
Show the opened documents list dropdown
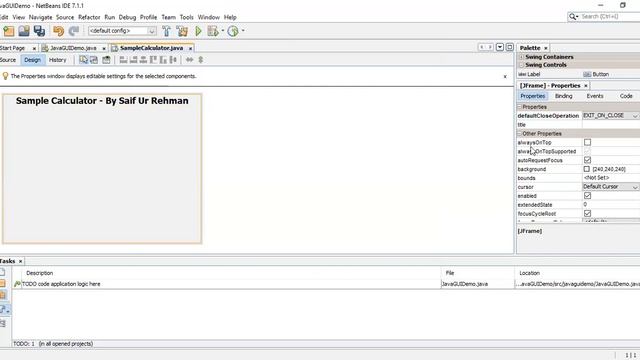[500, 47]
